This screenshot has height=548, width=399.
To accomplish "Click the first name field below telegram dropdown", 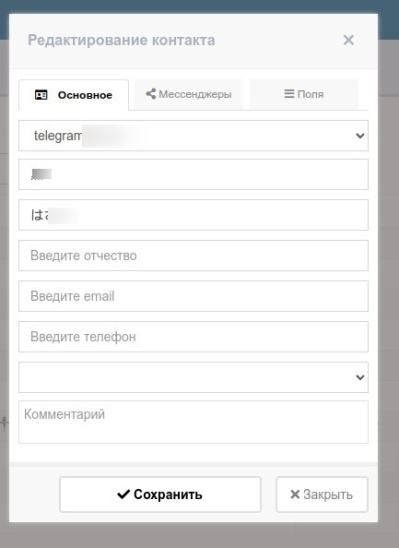I will (193, 174).
